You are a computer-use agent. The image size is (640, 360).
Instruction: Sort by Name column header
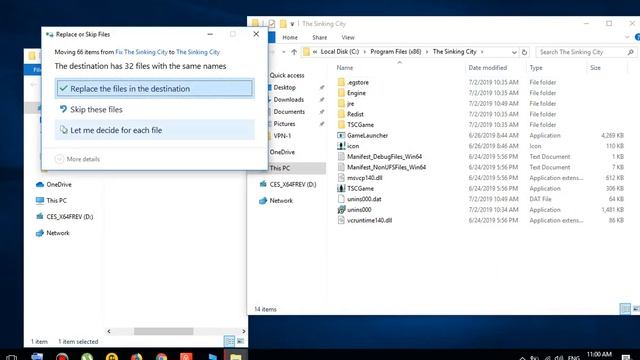pos(345,68)
